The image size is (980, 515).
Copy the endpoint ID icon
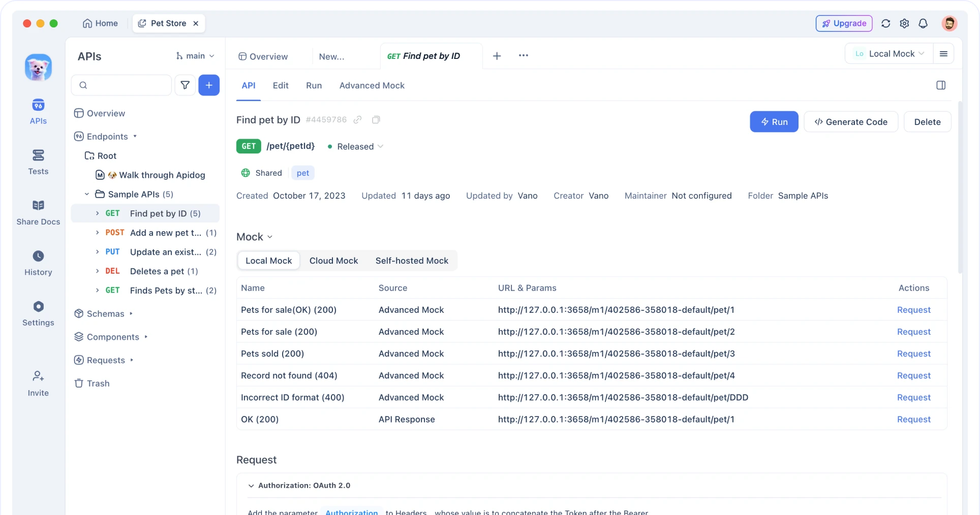pos(376,120)
